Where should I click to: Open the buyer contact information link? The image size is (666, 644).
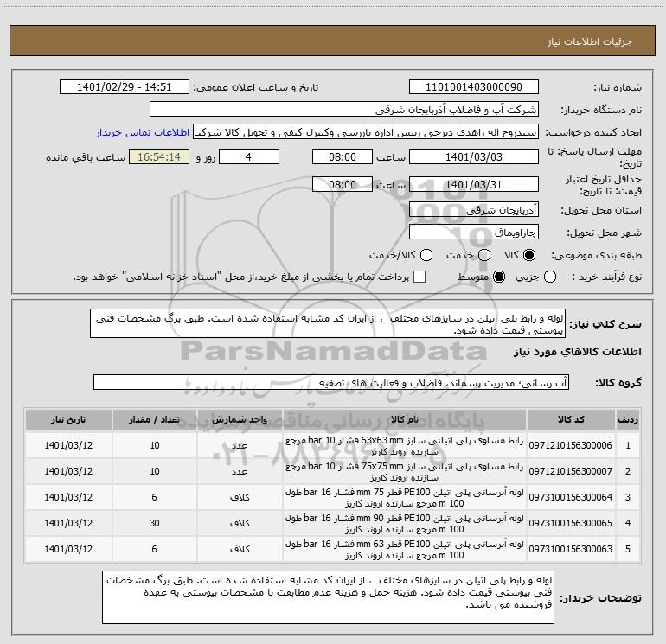(143, 132)
